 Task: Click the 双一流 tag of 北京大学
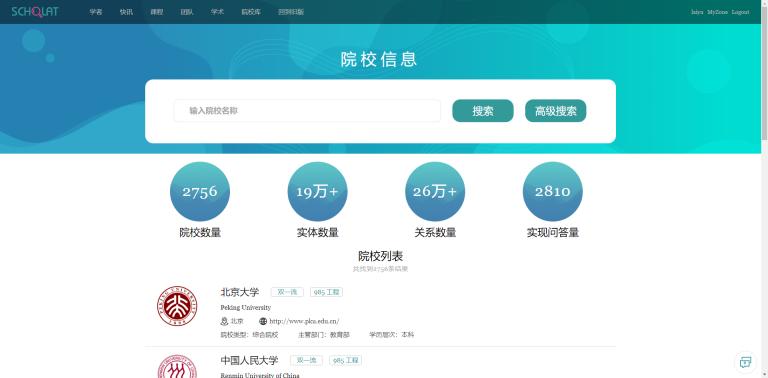288,292
